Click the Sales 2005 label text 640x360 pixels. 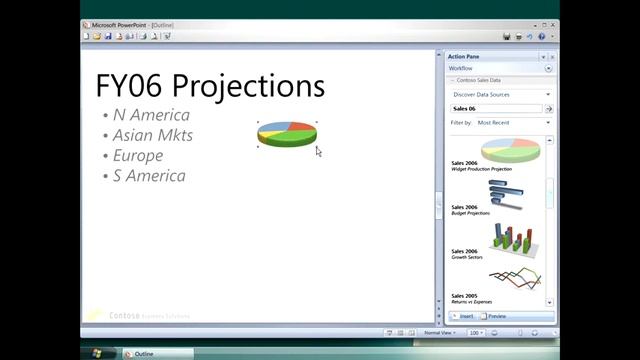pos(464,296)
